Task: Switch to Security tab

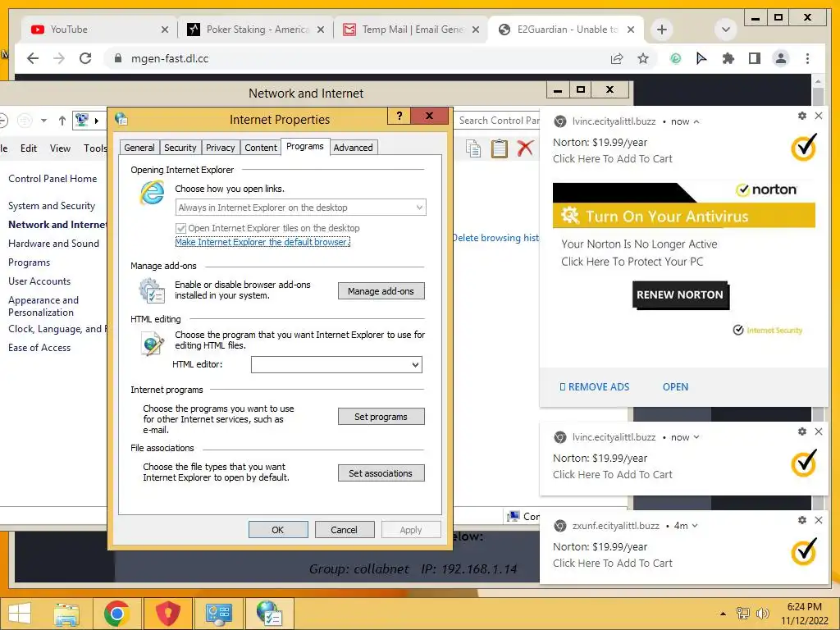Action: click(180, 148)
